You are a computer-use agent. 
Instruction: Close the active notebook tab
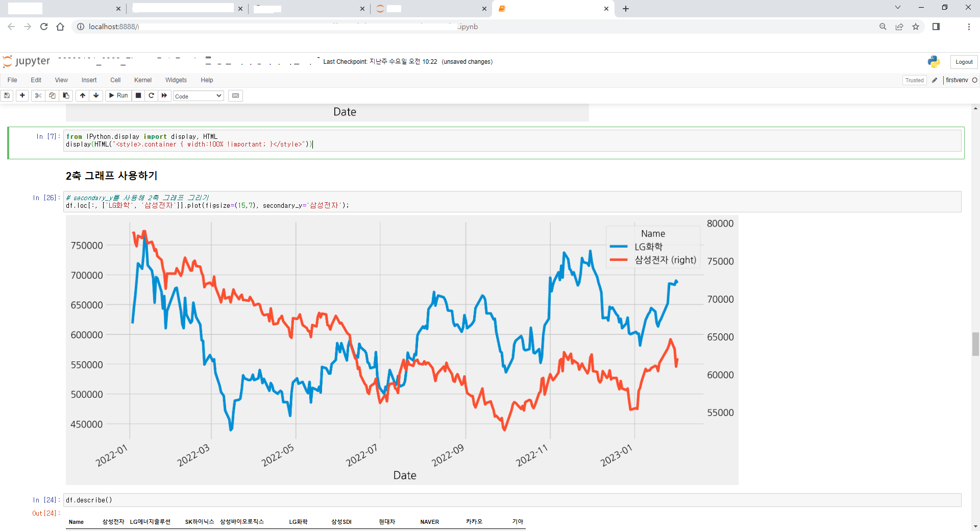(606, 9)
